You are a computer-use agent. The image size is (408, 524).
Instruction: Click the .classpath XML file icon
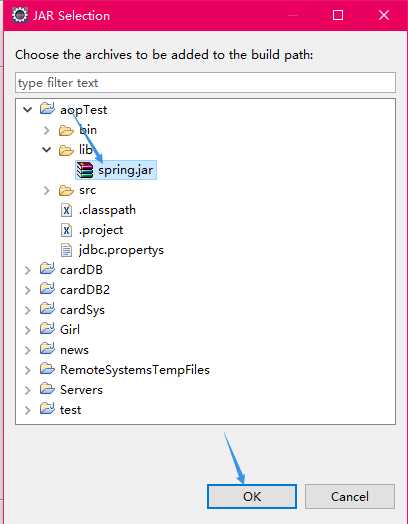coord(66,210)
